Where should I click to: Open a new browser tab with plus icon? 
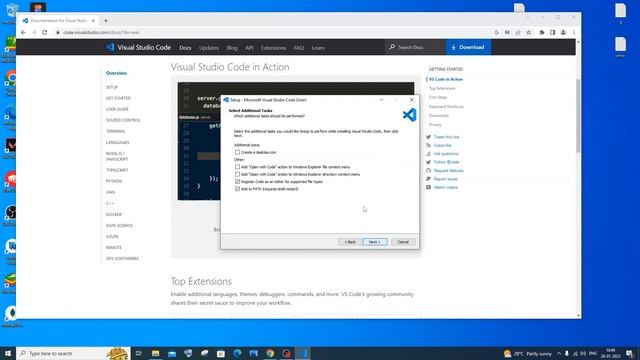[106, 20]
